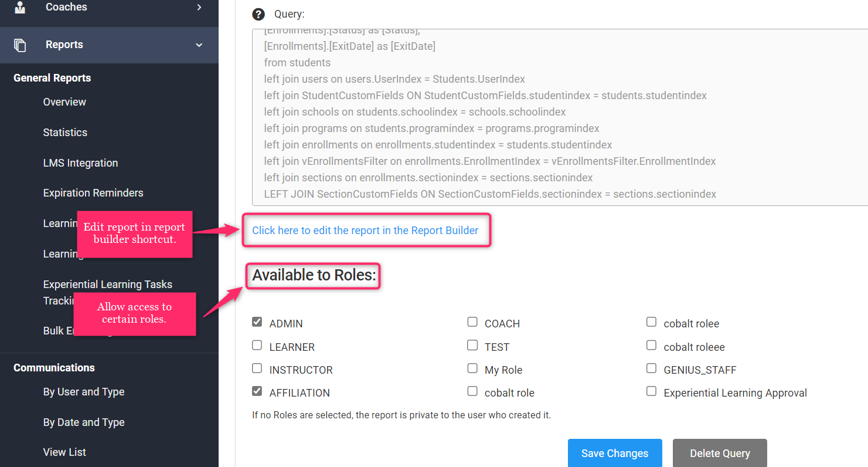The width and height of the screenshot is (868, 467).
Task: Collapse the Reports menu chevron
Action: (199, 45)
